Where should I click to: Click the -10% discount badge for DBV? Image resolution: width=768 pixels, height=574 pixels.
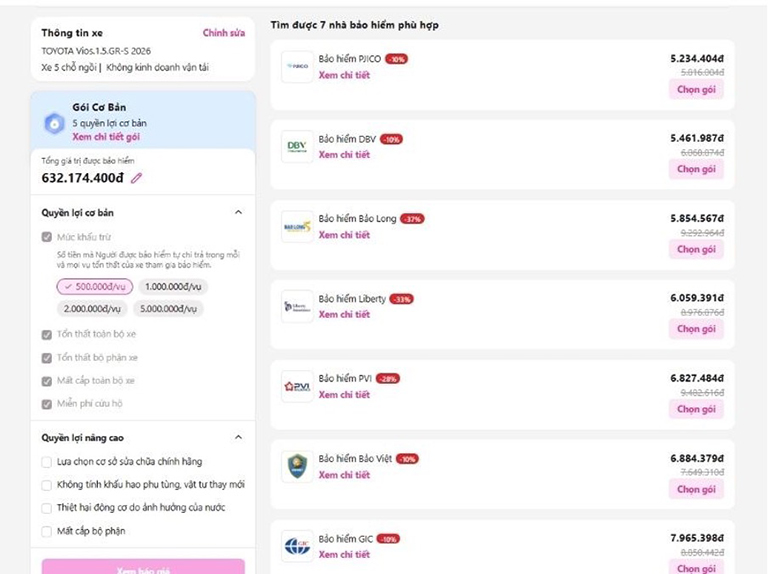391,139
